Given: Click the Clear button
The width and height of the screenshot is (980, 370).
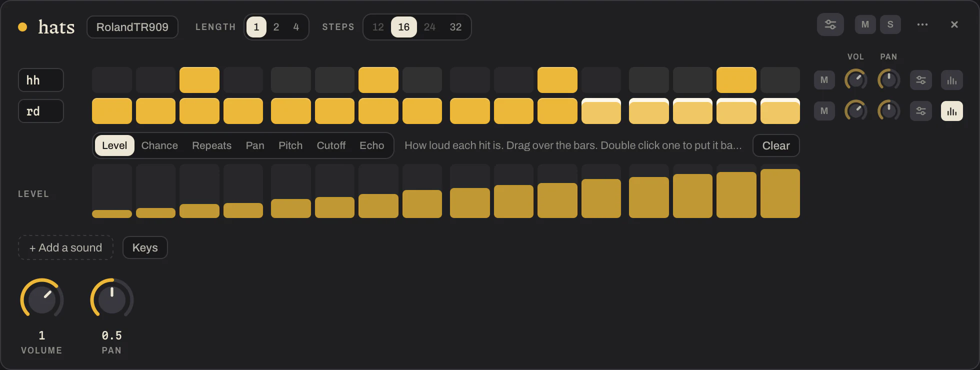Looking at the screenshot, I should [x=776, y=145].
